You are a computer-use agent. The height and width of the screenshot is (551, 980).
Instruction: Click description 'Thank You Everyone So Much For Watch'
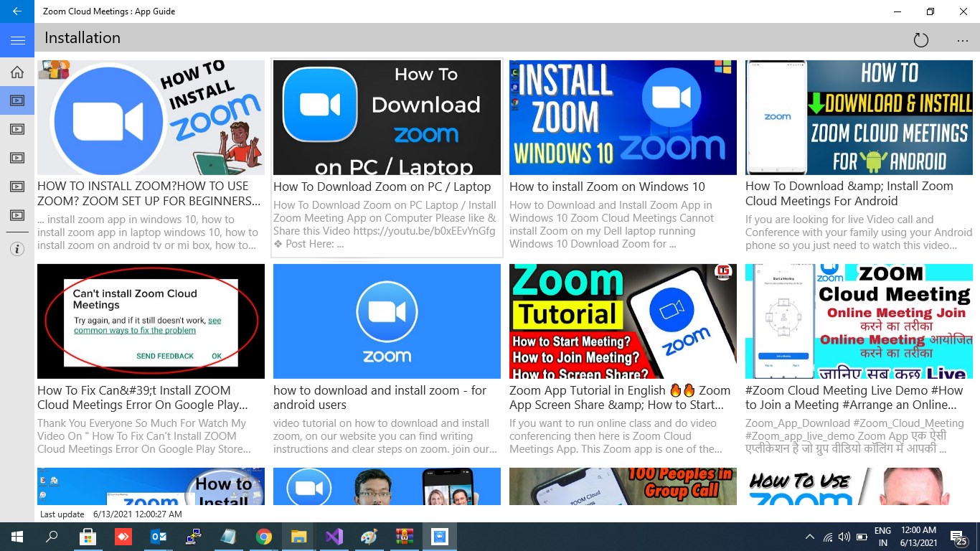[x=144, y=436]
